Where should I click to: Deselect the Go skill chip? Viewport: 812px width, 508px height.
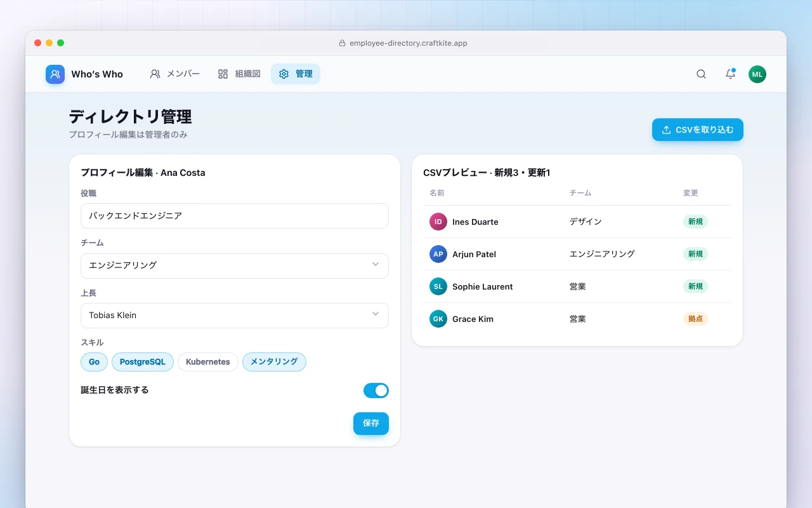pos(95,362)
